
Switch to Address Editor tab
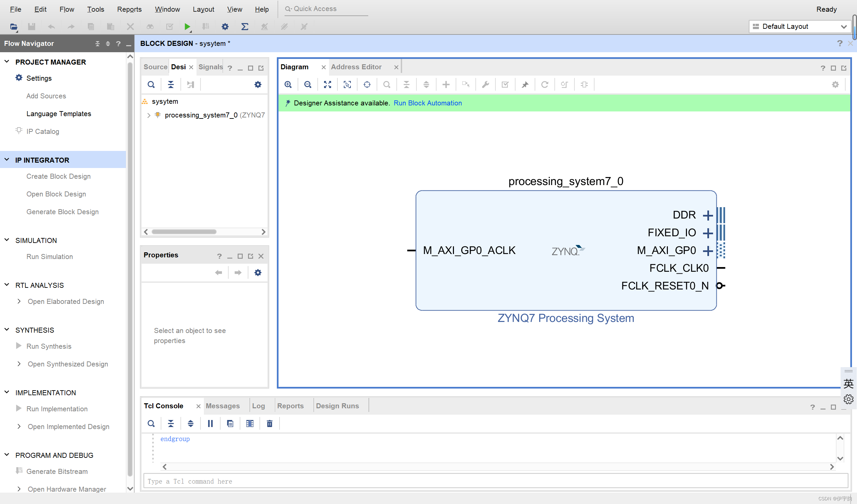356,67
